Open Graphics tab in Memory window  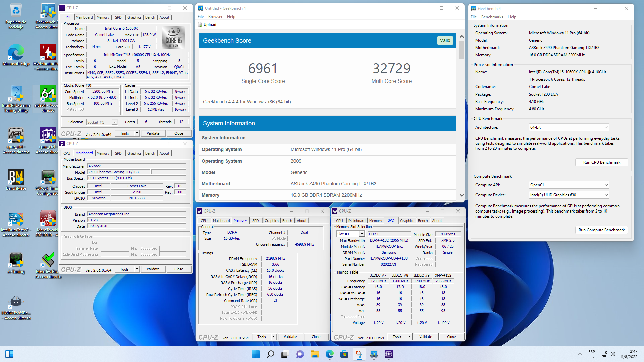(271, 221)
